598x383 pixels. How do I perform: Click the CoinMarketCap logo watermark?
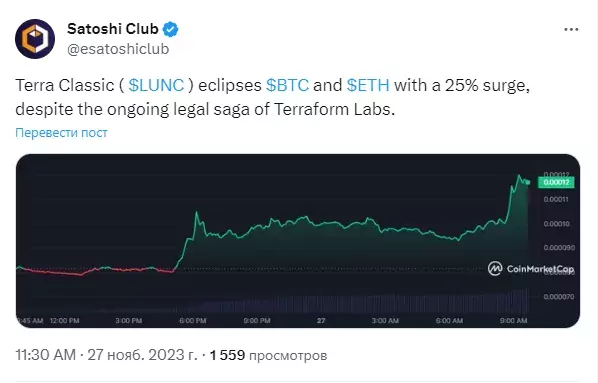tap(530, 269)
